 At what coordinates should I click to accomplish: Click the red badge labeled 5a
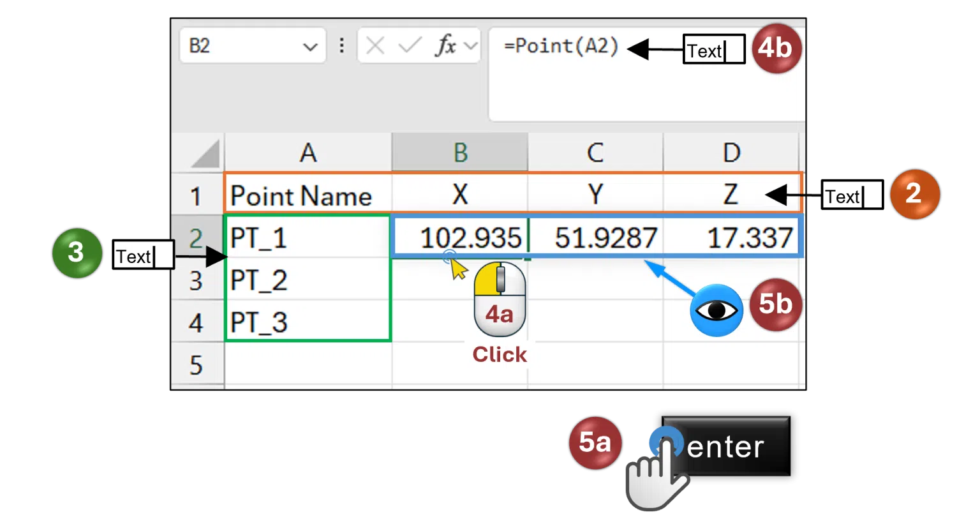(x=594, y=442)
